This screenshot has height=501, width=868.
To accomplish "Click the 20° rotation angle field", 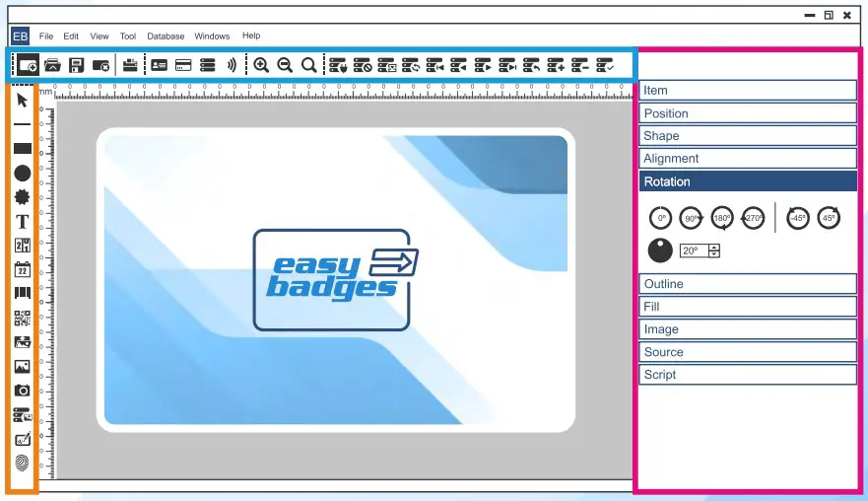I will pyautogui.click(x=695, y=250).
